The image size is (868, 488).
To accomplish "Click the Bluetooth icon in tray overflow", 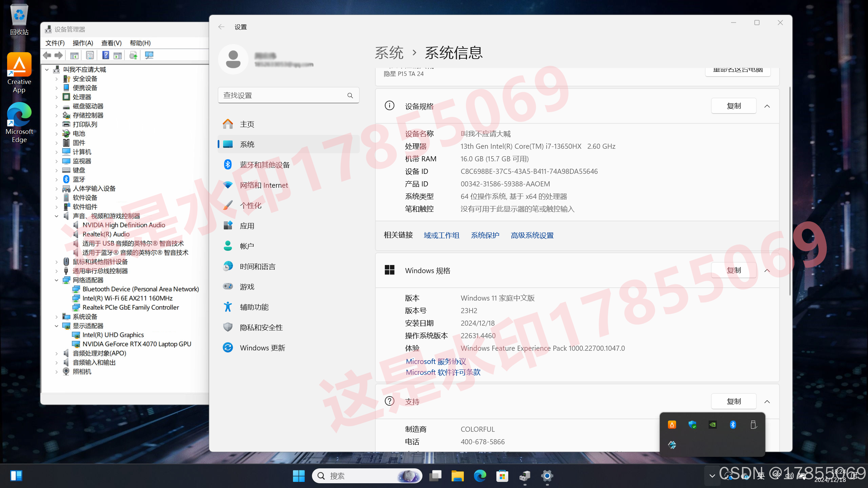I will pos(733,425).
